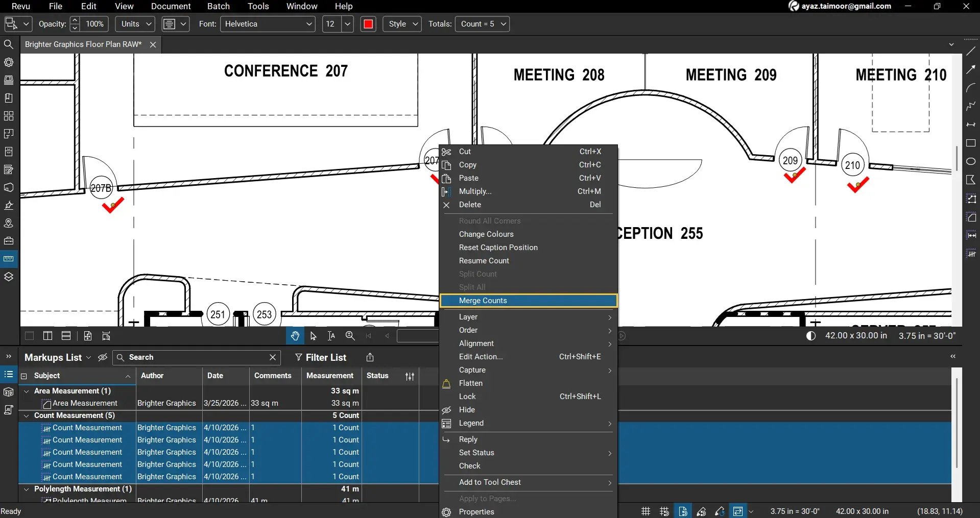The width and height of the screenshot is (980, 518).
Task: Collapse the Count Measurement group
Action: tap(27, 415)
